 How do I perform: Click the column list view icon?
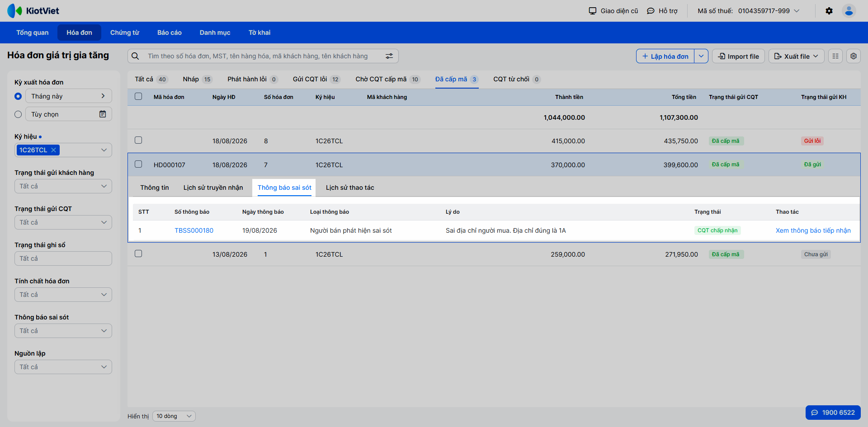click(835, 56)
